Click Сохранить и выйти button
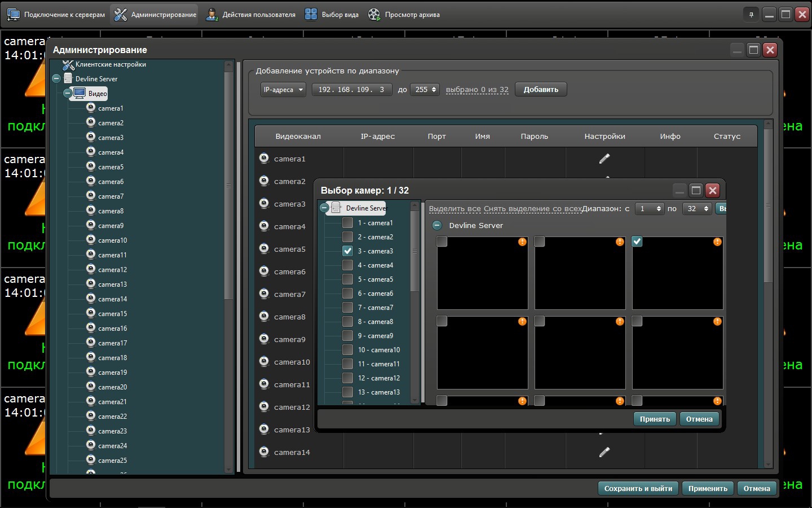Screen dimensions: 812x508 point(638,488)
